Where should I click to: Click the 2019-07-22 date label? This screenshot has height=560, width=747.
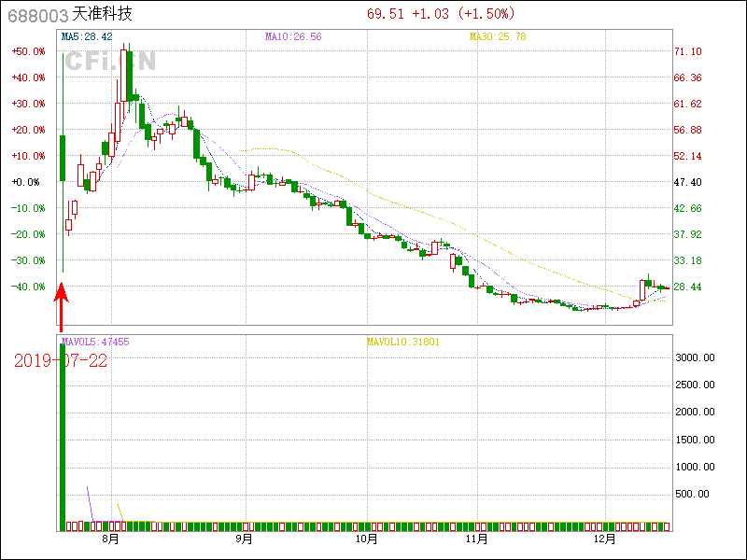click(x=59, y=360)
